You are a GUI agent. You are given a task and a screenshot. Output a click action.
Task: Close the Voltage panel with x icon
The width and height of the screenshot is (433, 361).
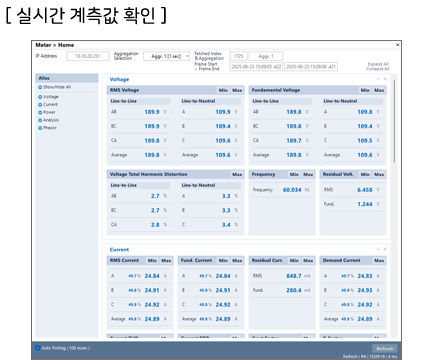click(x=385, y=79)
